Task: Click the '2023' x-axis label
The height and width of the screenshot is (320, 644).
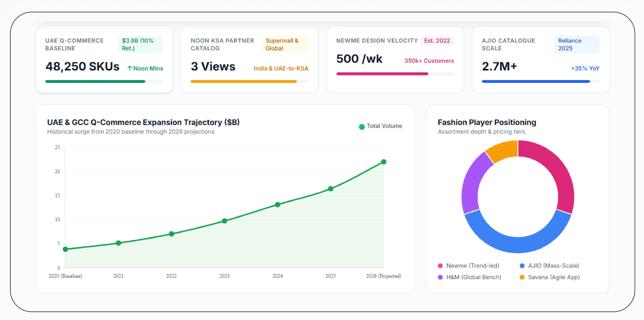Action: tap(225, 276)
